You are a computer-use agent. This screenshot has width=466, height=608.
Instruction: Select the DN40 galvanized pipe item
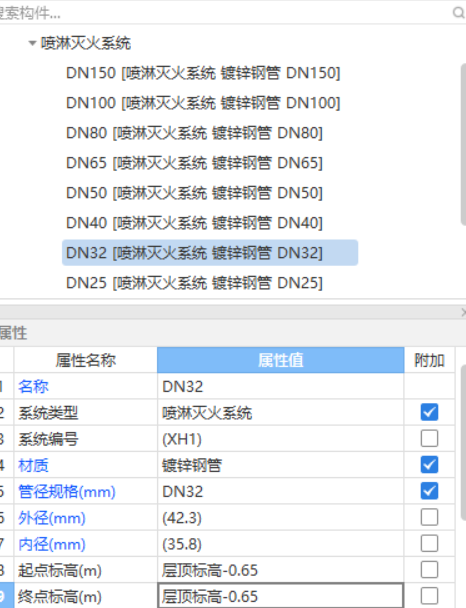(x=194, y=223)
